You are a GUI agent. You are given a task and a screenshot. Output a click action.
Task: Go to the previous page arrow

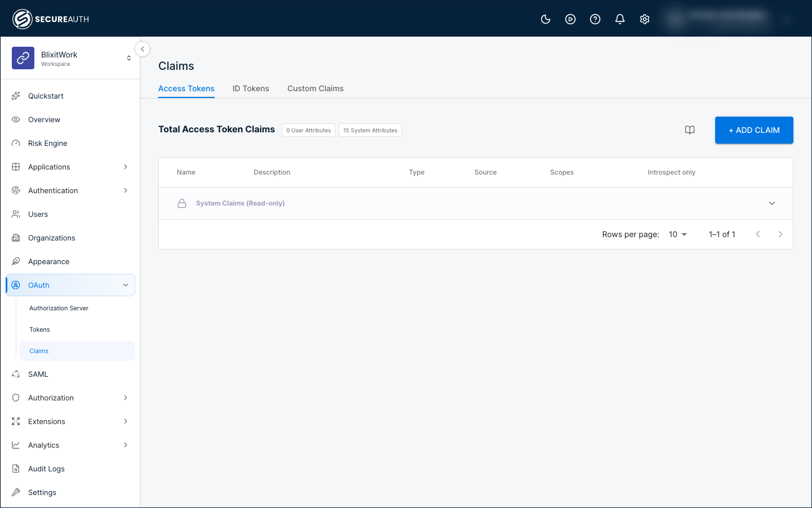758,234
